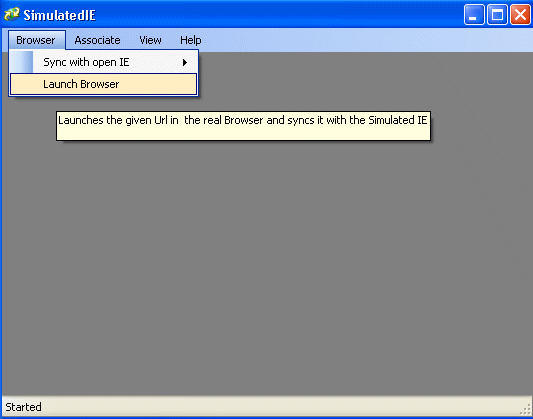This screenshot has width=533, height=419.
Task: Click the empty middle of the status bar
Action: click(272, 406)
